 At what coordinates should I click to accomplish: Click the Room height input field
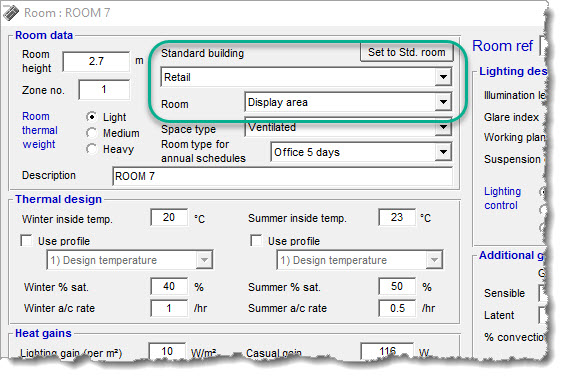pyautogui.click(x=96, y=61)
